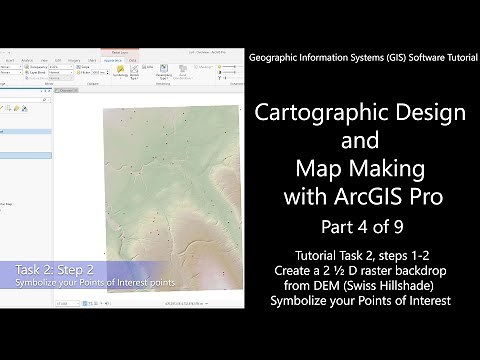Close the map view tab
Image resolution: width=480 pixels, height=360 pixels.
(76, 90)
